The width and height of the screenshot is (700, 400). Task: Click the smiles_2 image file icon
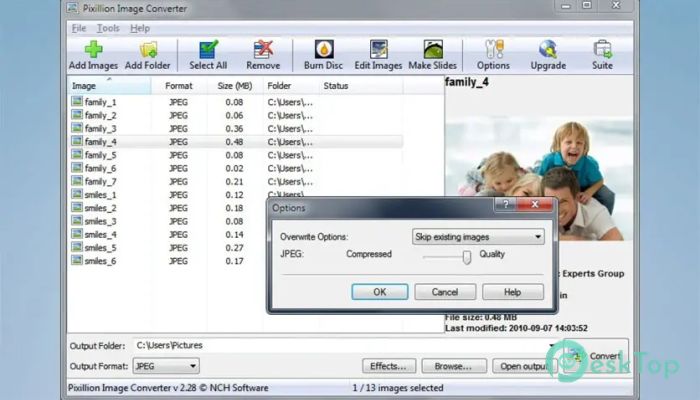click(77, 208)
